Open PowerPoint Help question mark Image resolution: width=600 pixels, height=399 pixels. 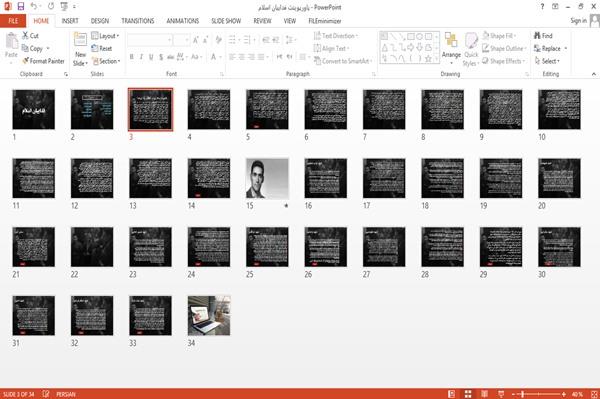(542, 7)
